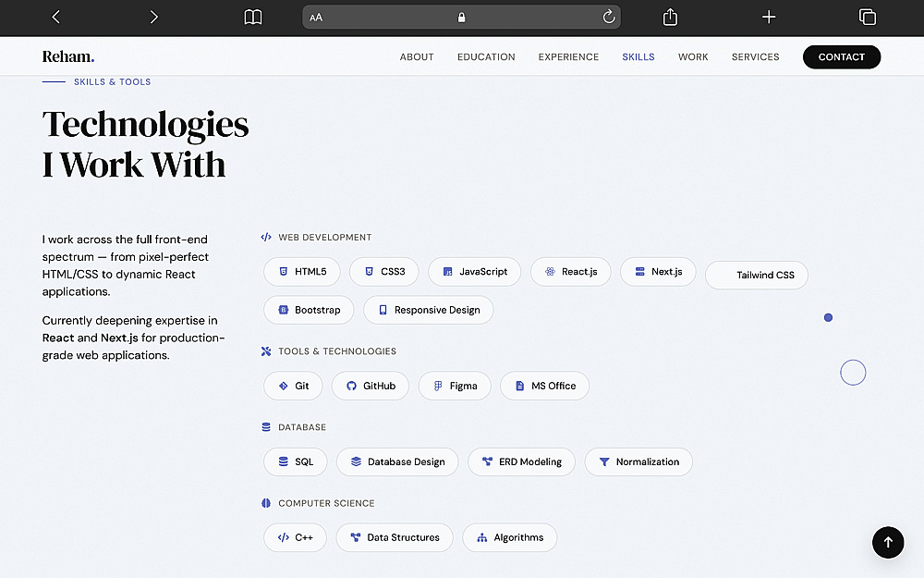
Task: Show all open tabs via the tabs icon
Action: [867, 17]
